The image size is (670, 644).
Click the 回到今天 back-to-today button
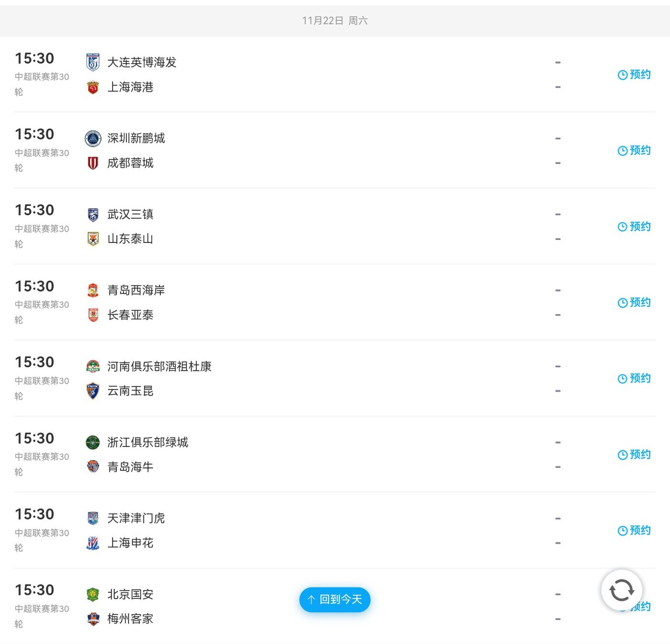coord(335,599)
